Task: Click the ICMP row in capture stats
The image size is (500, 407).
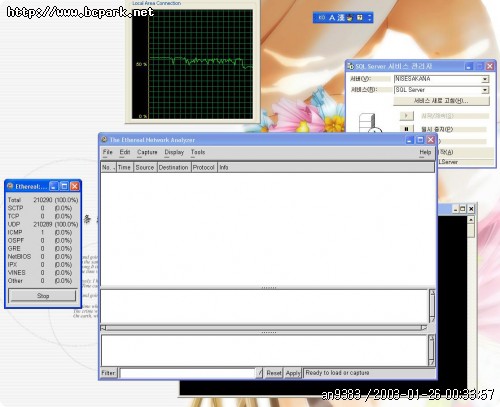Action: [43, 232]
